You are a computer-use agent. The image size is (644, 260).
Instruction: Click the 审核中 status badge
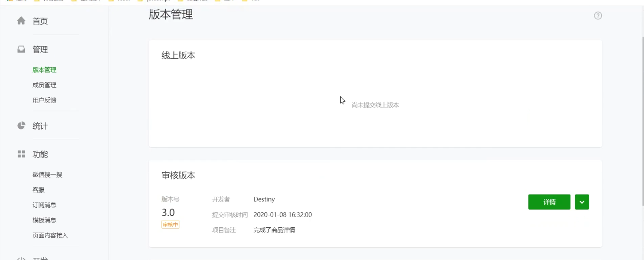click(x=170, y=225)
